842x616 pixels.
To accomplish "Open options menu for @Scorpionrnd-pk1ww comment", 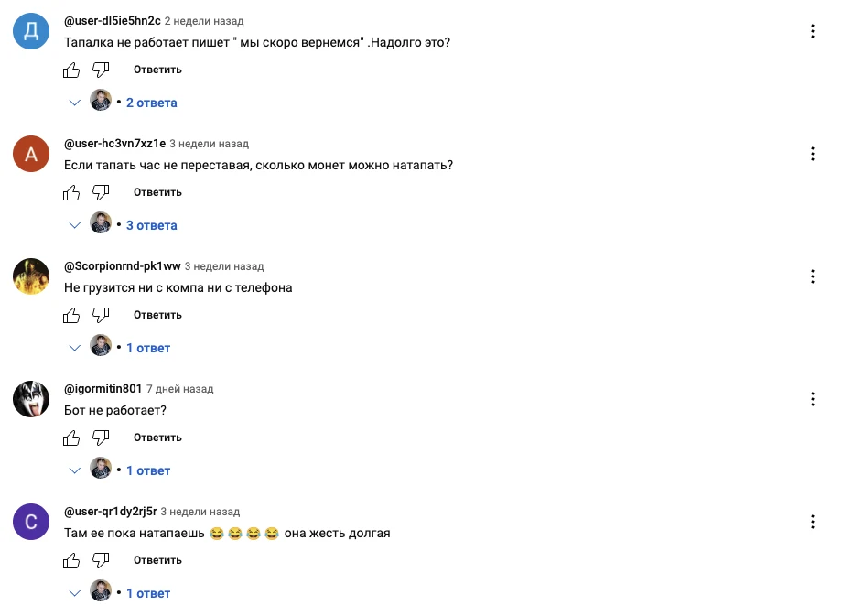I will pyautogui.click(x=813, y=276).
